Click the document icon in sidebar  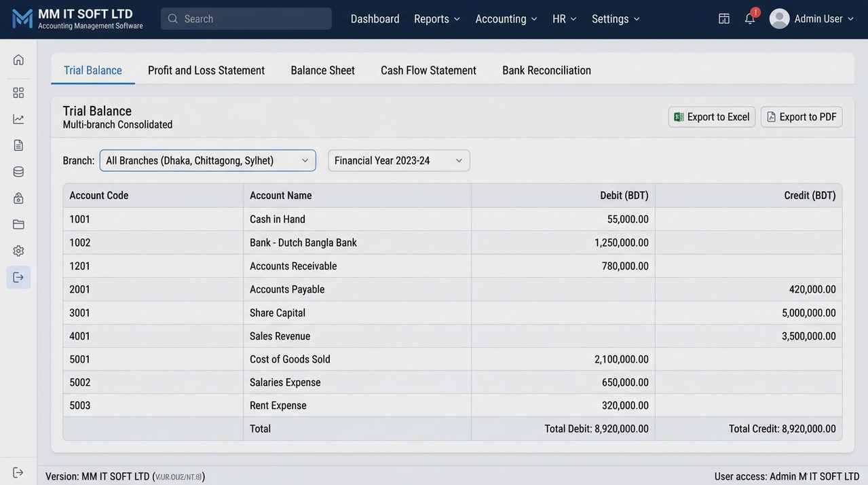point(18,145)
